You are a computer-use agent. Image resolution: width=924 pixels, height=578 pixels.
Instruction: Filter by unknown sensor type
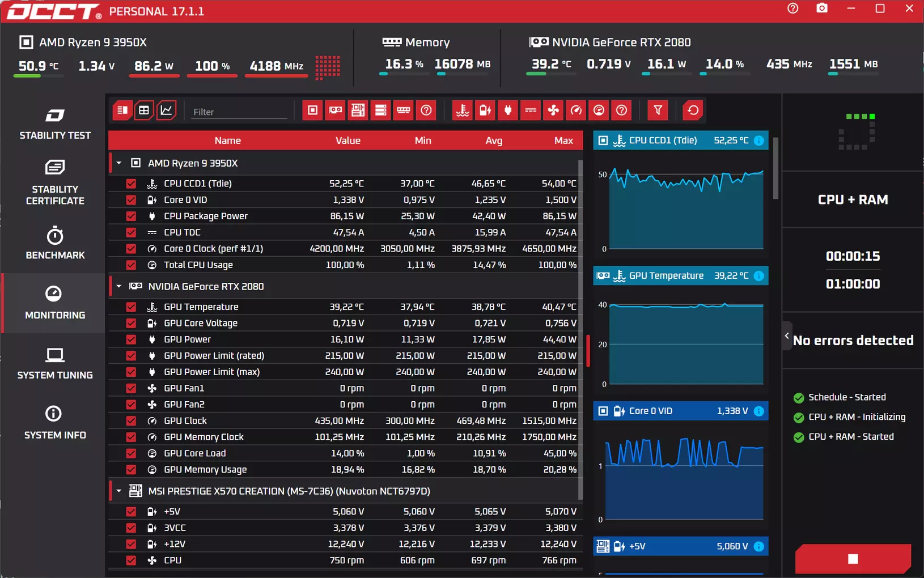(622, 110)
